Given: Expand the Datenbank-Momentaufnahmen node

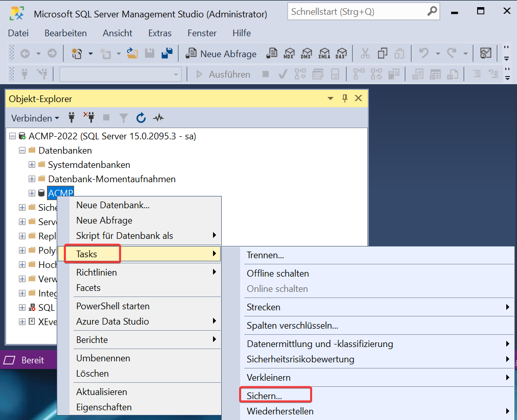Looking at the screenshot, I should point(32,179).
